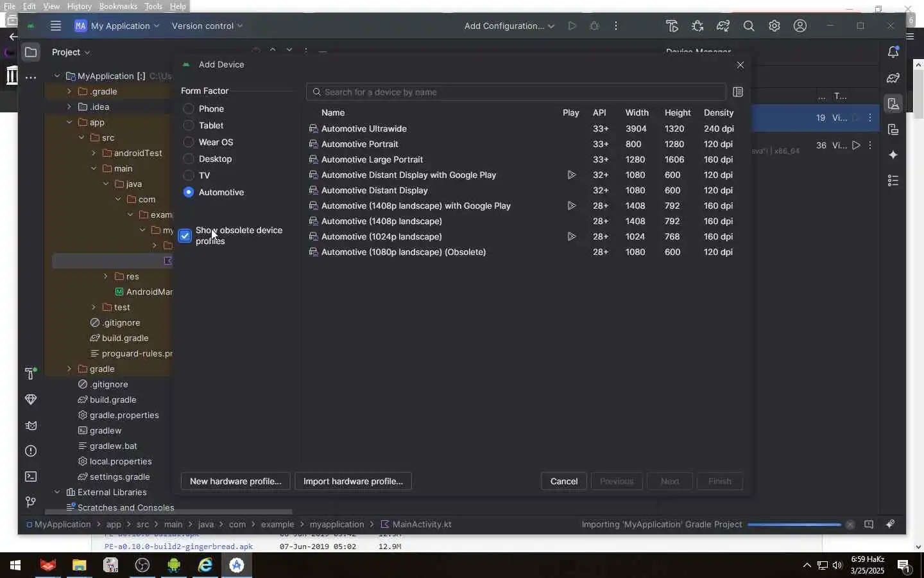Select the Desktop form factor
Viewport: 924px width, 578px height.
(207, 159)
